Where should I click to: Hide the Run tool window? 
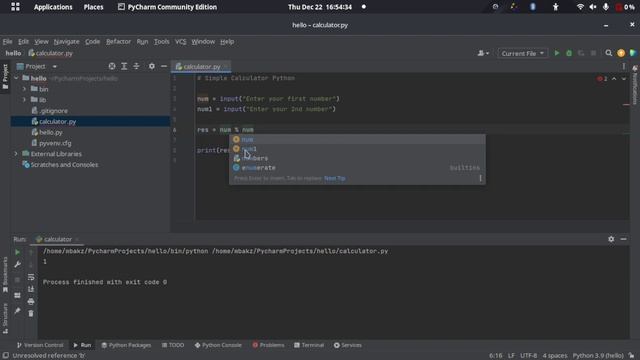pyautogui.click(x=623, y=239)
